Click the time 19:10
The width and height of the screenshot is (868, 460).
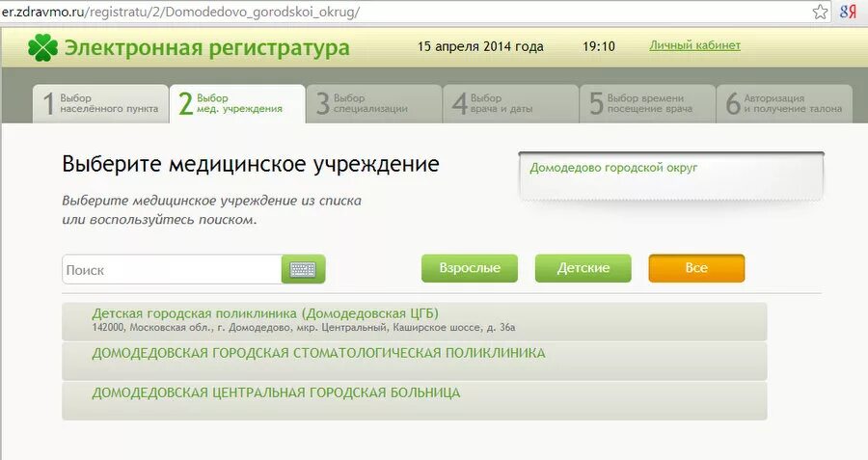click(598, 46)
